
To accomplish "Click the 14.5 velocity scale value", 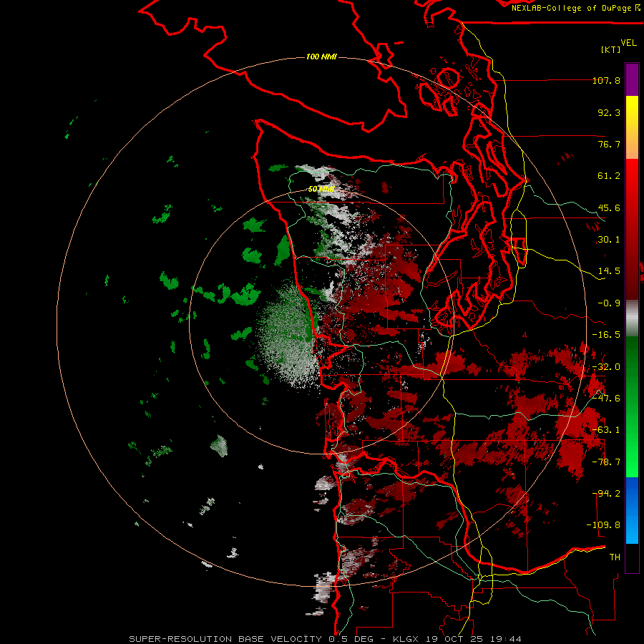I will (609, 271).
